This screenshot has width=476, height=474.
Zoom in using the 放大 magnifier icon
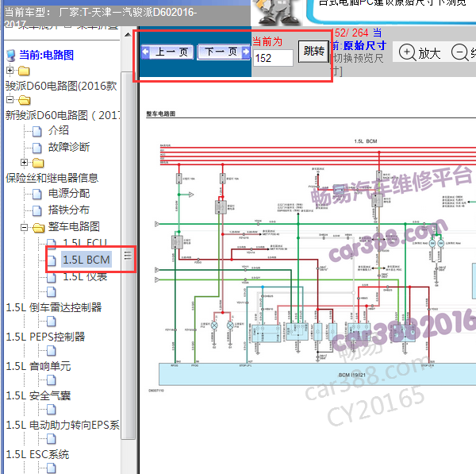point(407,52)
